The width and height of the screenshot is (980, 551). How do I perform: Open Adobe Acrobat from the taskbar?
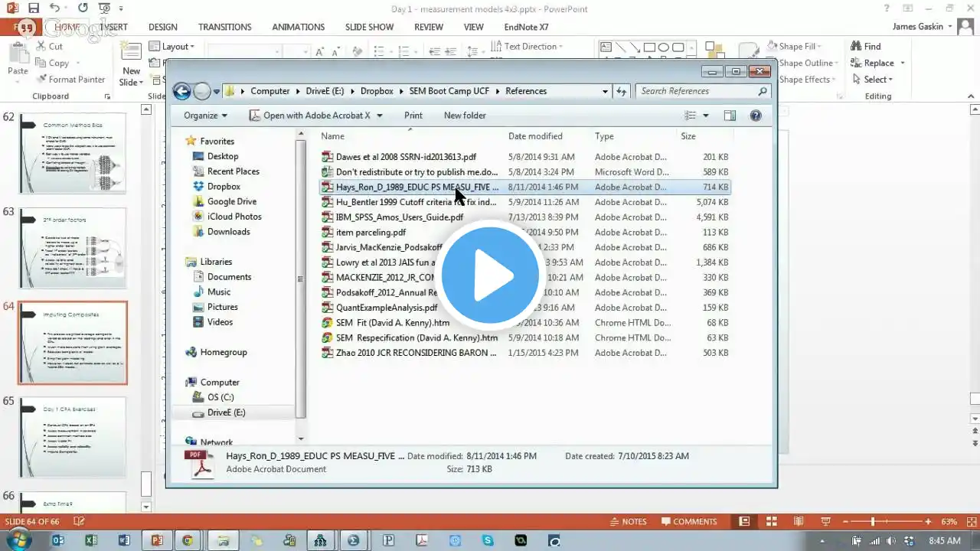[x=421, y=540]
